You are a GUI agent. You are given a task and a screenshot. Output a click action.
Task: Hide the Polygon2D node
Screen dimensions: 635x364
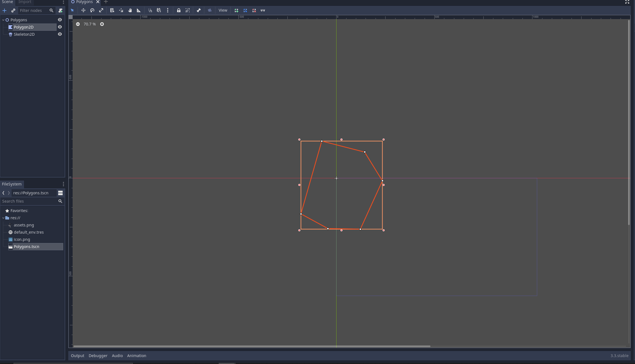pos(60,27)
